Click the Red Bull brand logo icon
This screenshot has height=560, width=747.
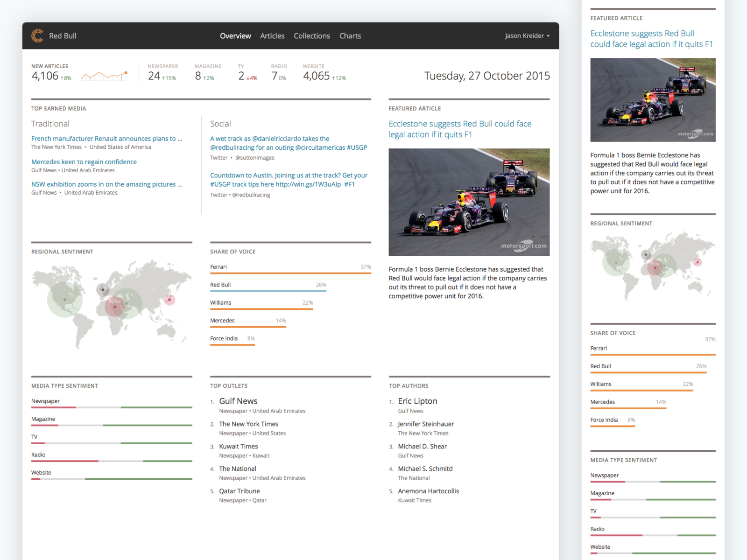pyautogui.click(x=36, y=35)
